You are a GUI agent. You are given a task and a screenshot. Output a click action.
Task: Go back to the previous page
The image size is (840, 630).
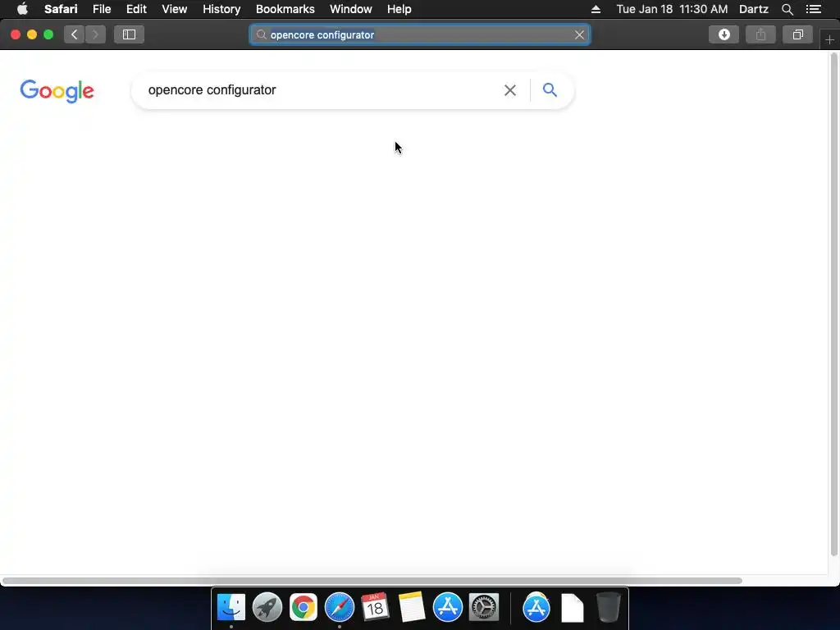click(x=74, y=34)
